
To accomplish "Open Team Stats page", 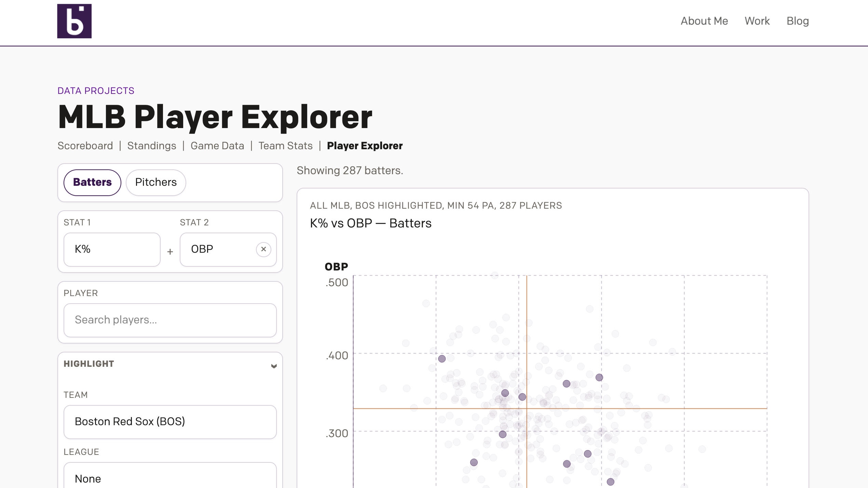I will click(285, 146).
